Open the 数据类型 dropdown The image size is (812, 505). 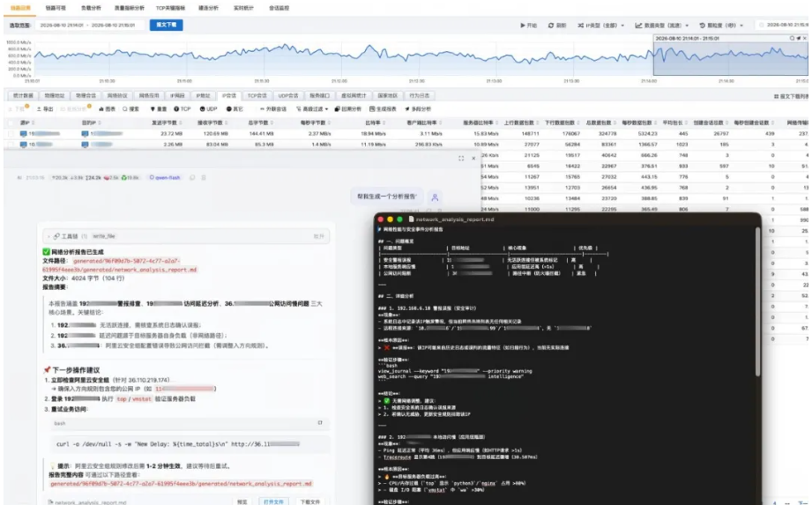point(662,26)
